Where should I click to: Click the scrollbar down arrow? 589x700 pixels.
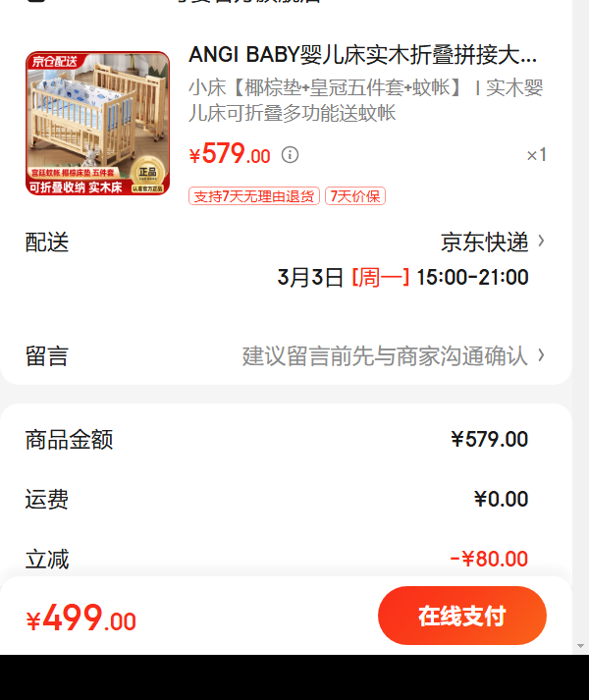(x=580, y=646)
